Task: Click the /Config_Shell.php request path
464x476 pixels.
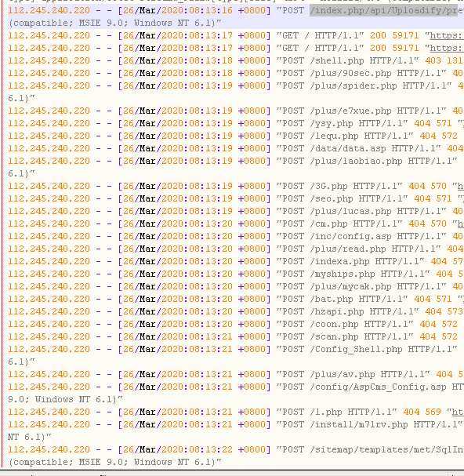Action: coord(356,349)
